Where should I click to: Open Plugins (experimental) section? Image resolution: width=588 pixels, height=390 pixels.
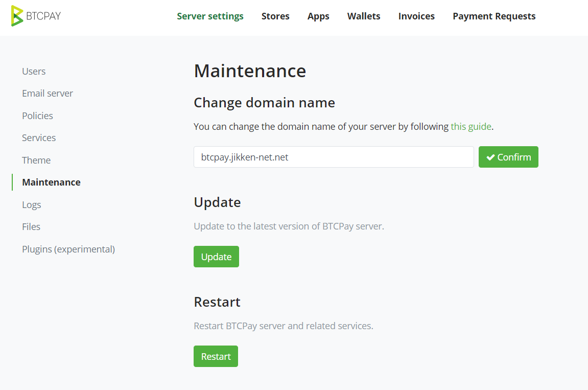tap(68, 249)
